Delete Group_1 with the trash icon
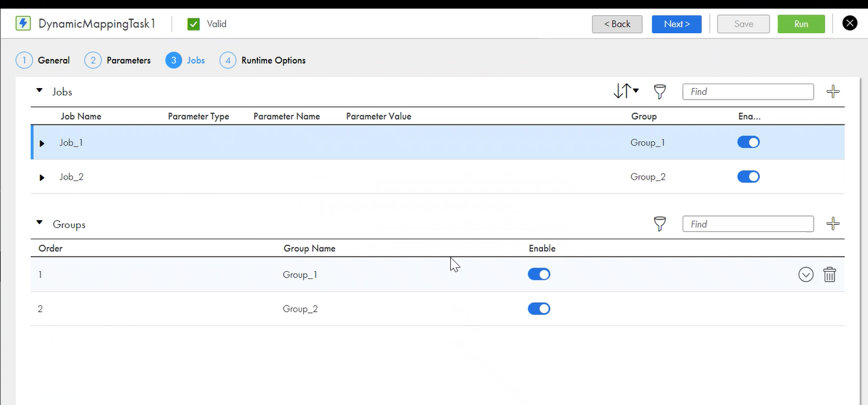The image size is (868, 405). coord(830,274)
